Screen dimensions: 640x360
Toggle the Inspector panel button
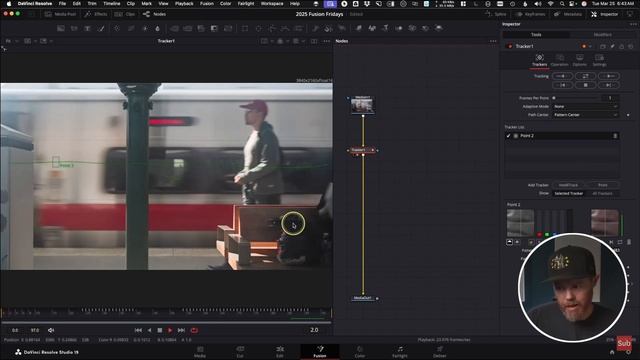(x=604, y=14)
